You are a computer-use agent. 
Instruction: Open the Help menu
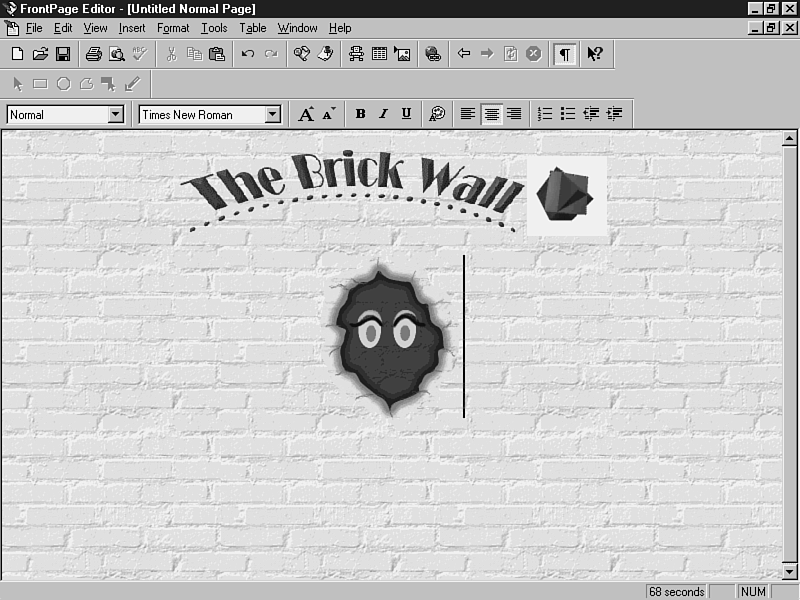[x=340, y=28]
